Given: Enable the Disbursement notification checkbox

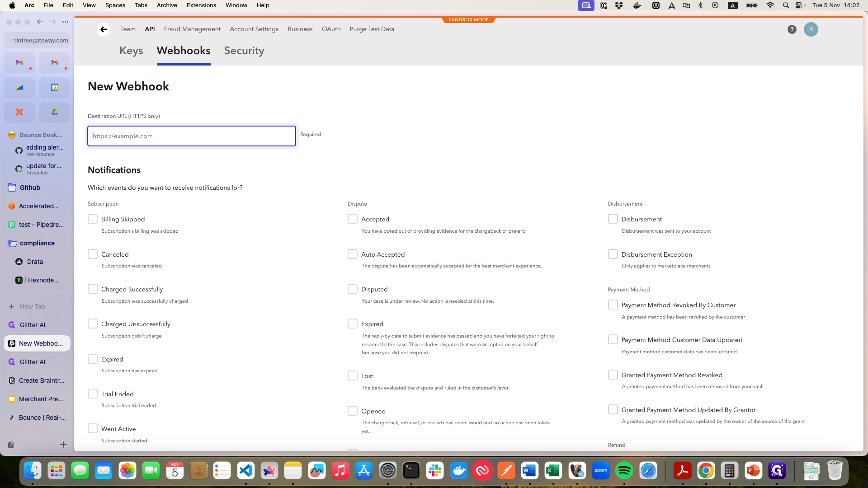Looking at the screenshot, I should [x=613, y=219].
